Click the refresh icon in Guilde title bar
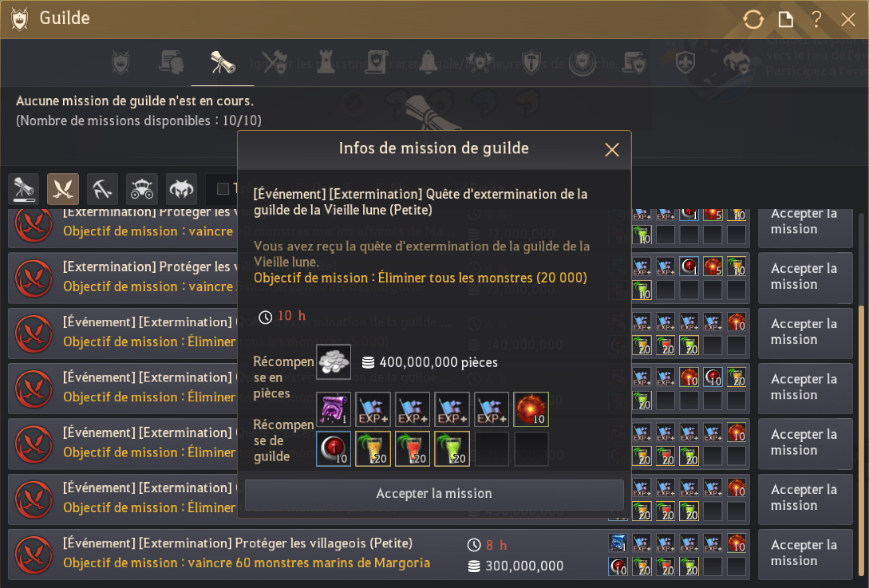 coord(753,20)
